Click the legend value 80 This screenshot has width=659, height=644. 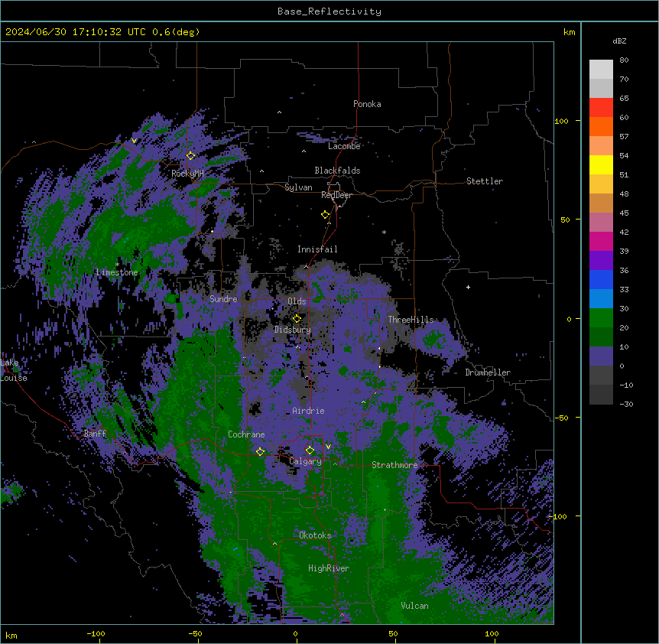click(624, 60)
